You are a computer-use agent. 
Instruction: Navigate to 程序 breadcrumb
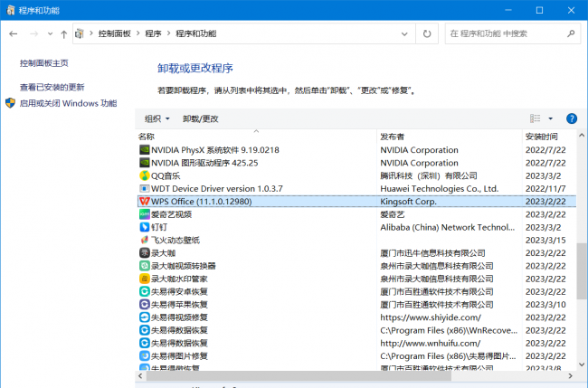point(153,33)
